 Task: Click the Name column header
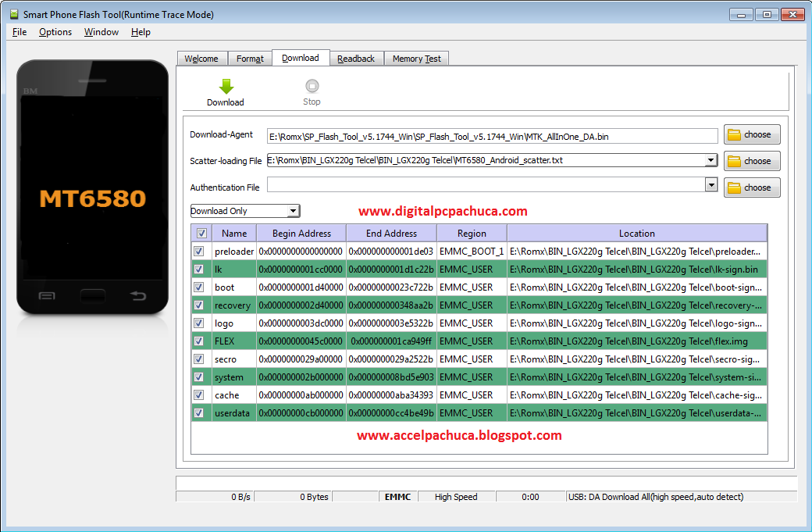click(234, 233)
